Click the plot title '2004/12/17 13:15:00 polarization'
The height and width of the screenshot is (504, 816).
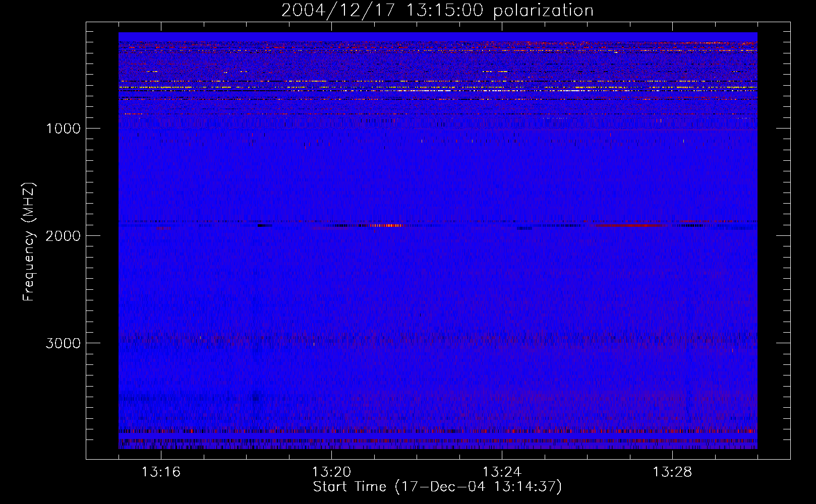(x=437, y=10)
